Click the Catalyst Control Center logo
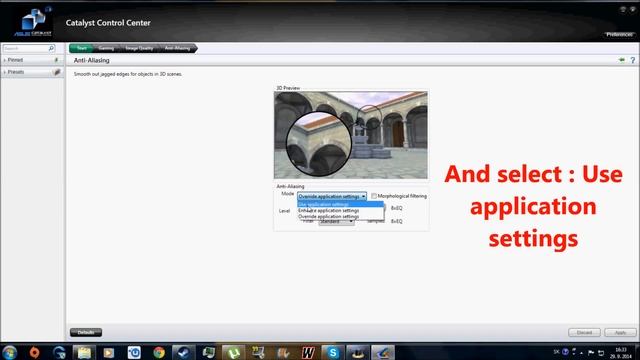640x360 pixels. (x=33, y=22)
